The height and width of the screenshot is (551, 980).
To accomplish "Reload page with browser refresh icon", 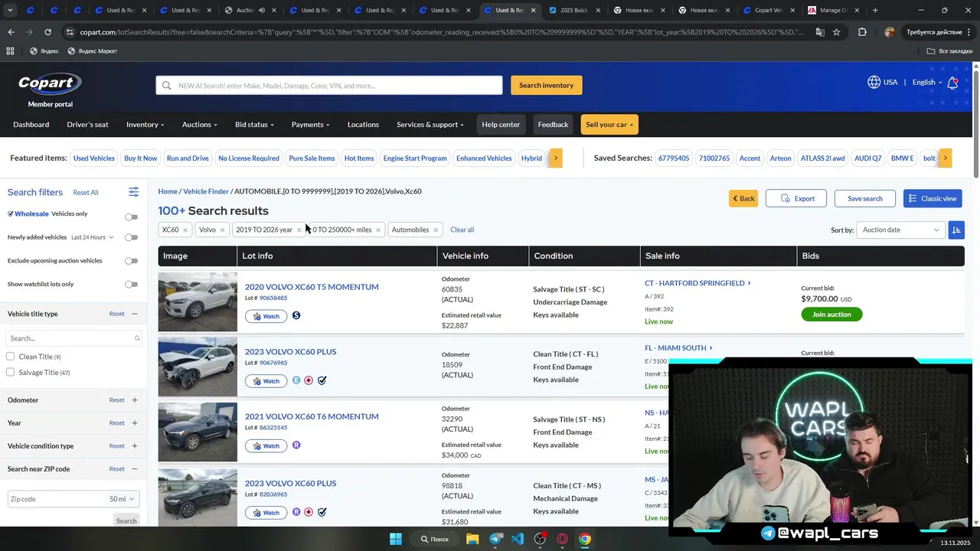I will (47, 32).
